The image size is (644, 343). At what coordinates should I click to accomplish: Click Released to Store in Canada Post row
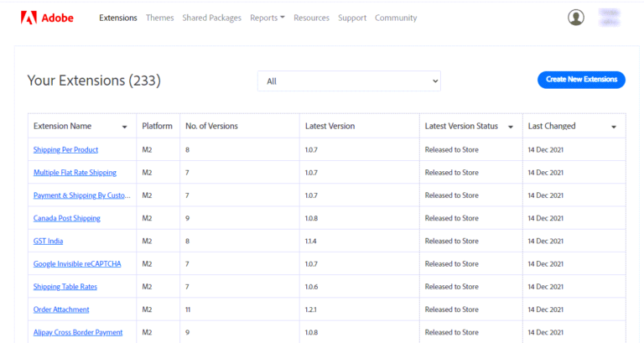[451, 218]
